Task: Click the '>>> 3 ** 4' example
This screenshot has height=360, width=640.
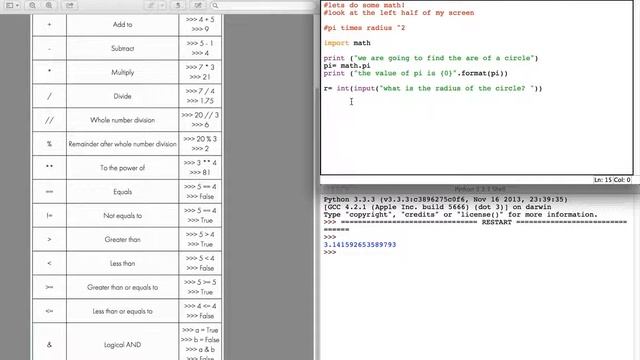Action: pyautogui.click(x=200, y=162)
